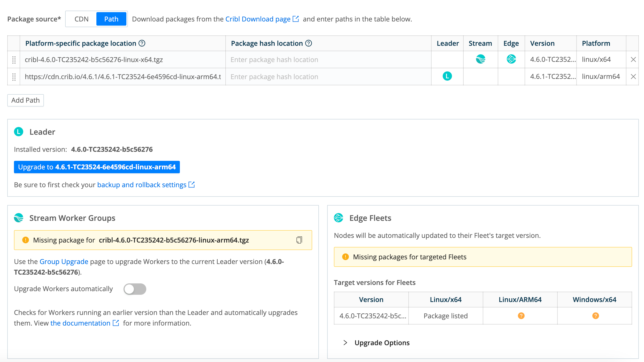Select Path as package source
Screen dimensions: 644x362
(x=111, y=19)
